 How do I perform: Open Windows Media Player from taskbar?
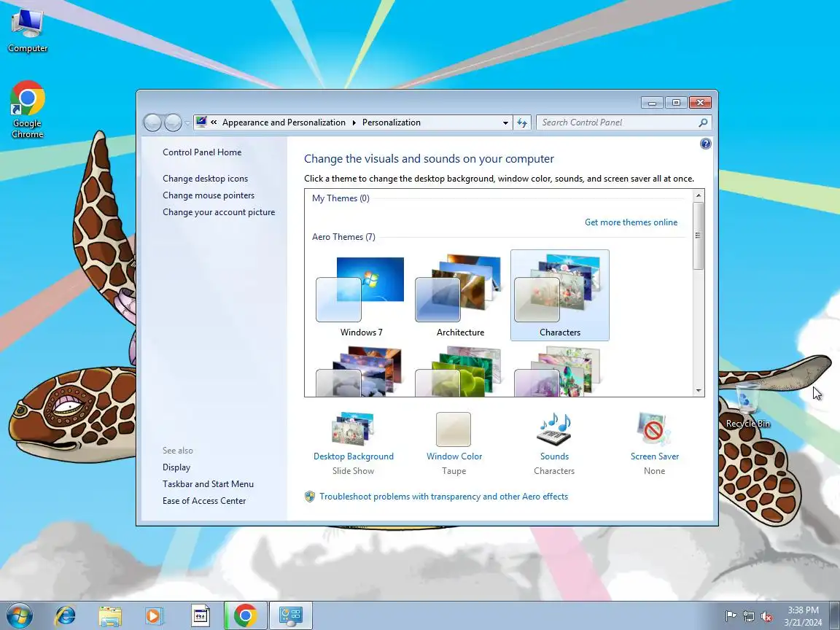155,616
